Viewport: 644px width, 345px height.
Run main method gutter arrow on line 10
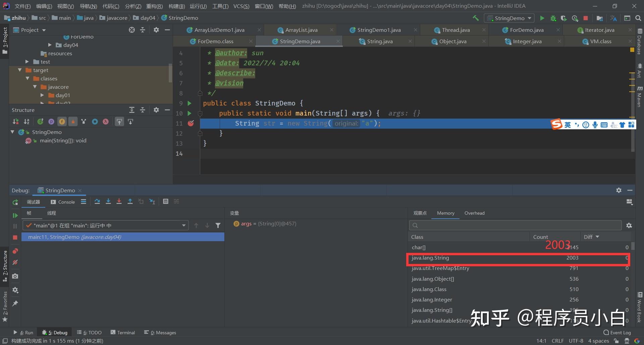pyautogui.click(x=190, y=113)
